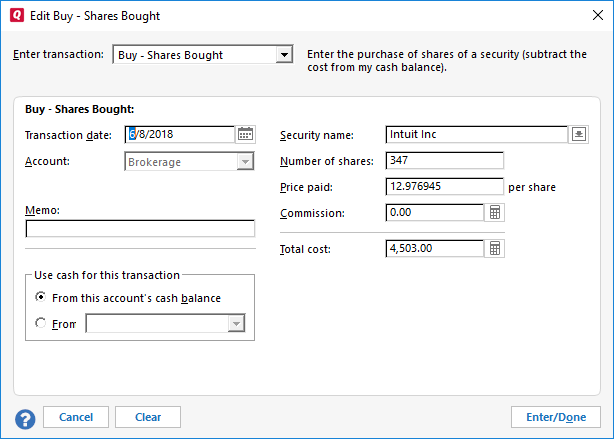Click the blue help question mark icon

25,418
